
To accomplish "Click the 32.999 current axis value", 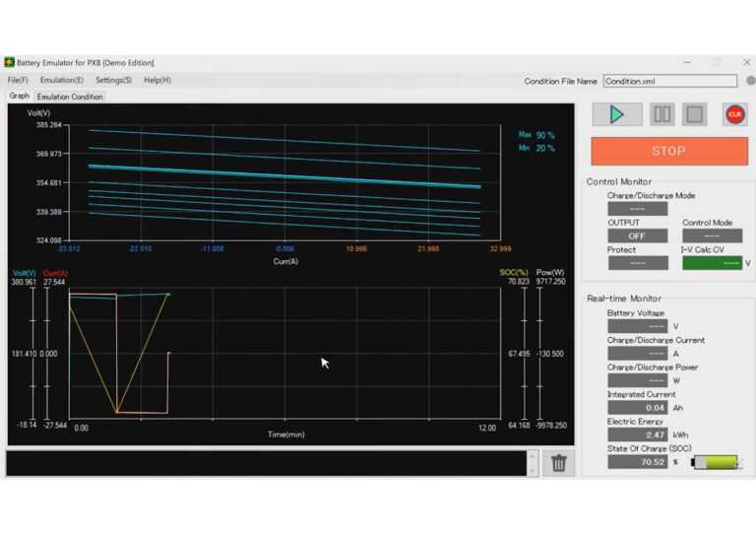I will pos(500,249).
